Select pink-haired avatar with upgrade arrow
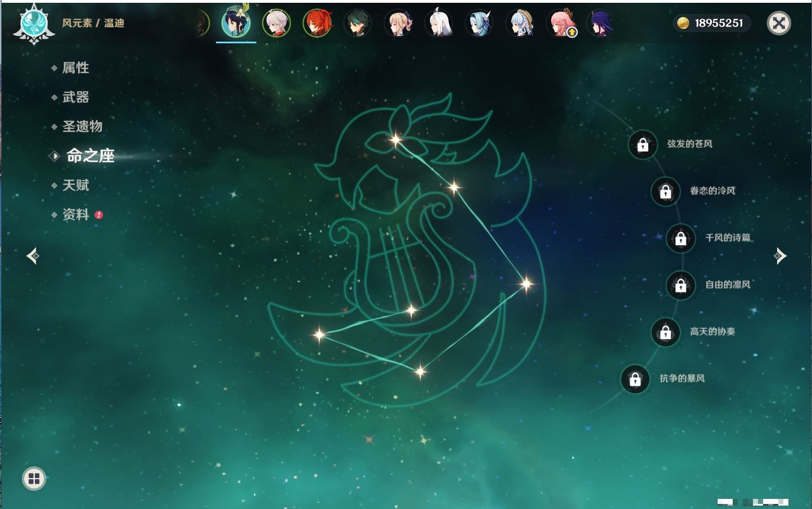812x509 pixels. click(x=561, y=23)
